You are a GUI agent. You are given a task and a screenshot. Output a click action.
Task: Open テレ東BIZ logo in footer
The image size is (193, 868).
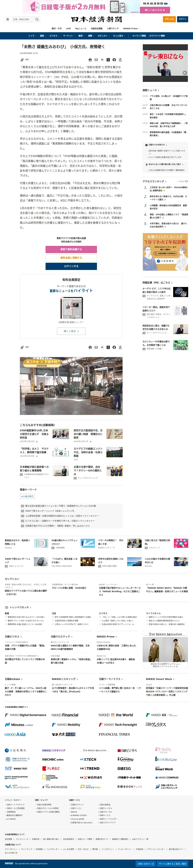(x=51, y=768)
